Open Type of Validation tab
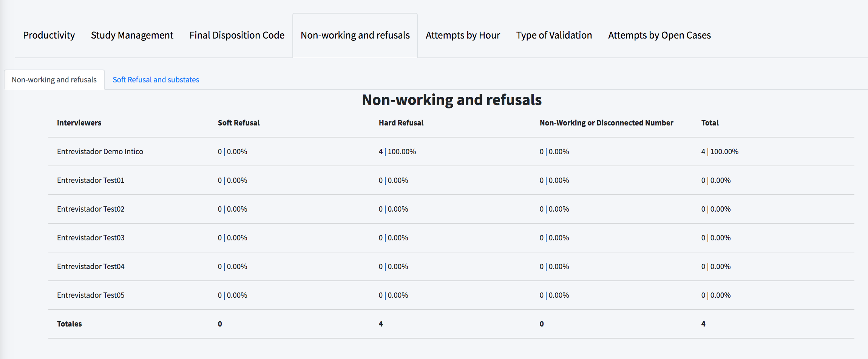 click(554, 35)
